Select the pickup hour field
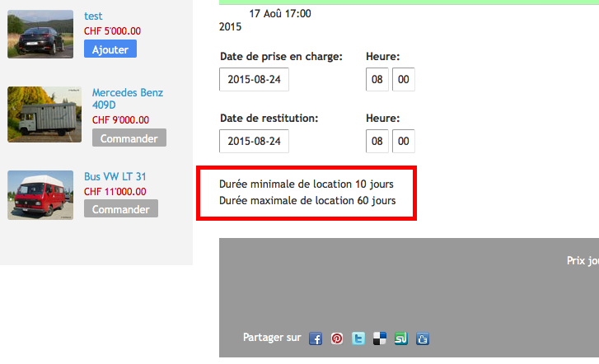The image size is (599, 364). [377, 80]
